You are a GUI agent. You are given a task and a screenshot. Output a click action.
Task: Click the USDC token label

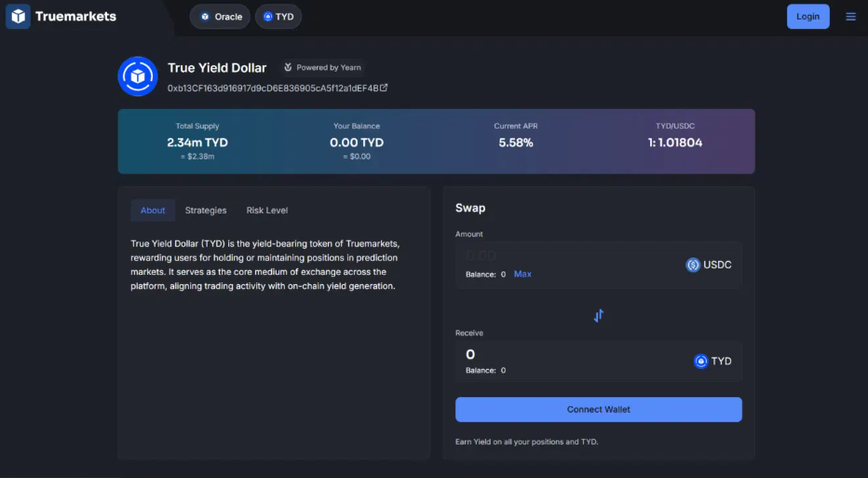[x=717, y=265]
